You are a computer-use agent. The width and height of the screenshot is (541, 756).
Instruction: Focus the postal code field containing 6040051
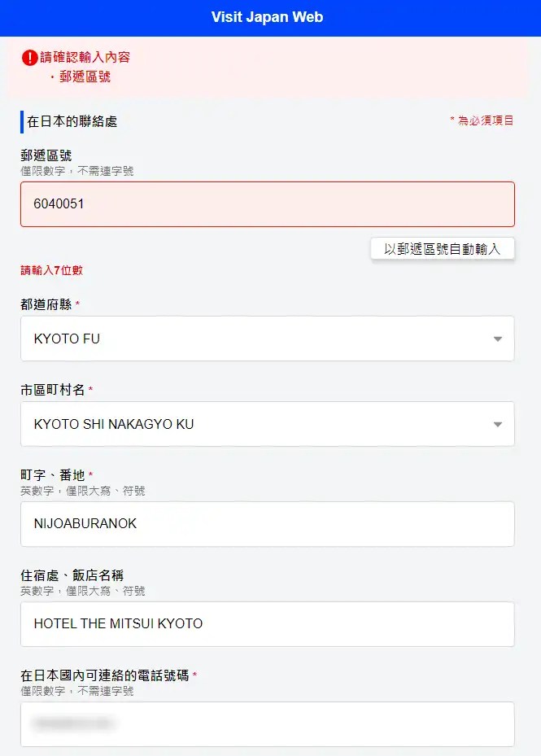268,204
